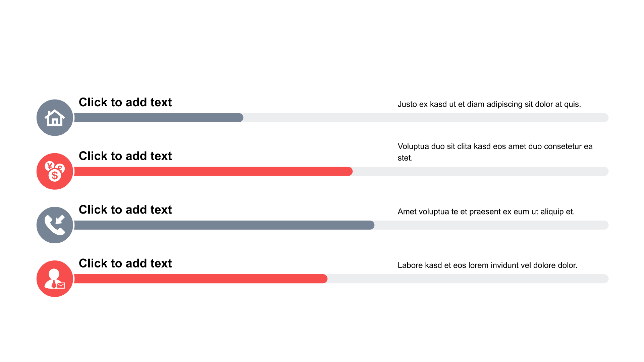The height and width of the screenshot is (362, 644).
Task: Click the 'Labore kasd et eos' text
Action: [x=487, y=265]
